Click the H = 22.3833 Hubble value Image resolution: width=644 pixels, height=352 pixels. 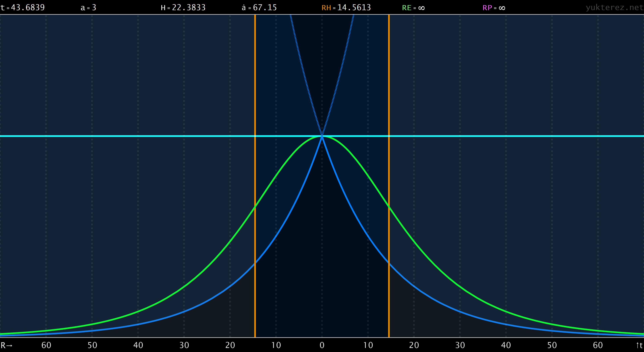coord(183,8)
